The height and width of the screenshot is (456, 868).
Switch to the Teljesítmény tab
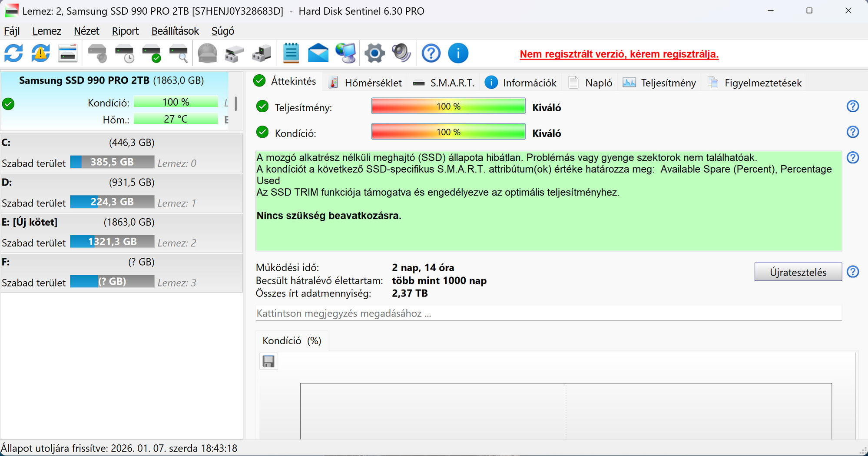point(659,83)
